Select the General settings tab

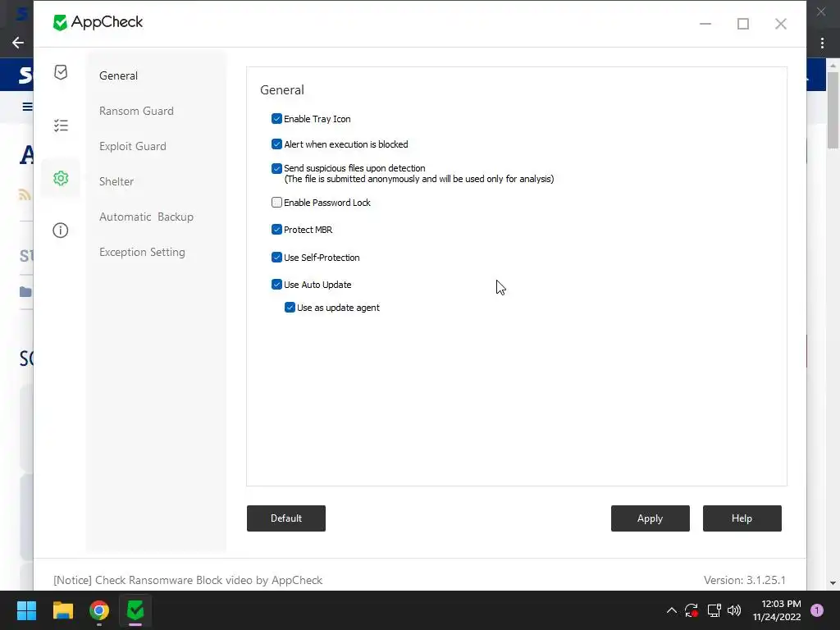coord(118,75)
